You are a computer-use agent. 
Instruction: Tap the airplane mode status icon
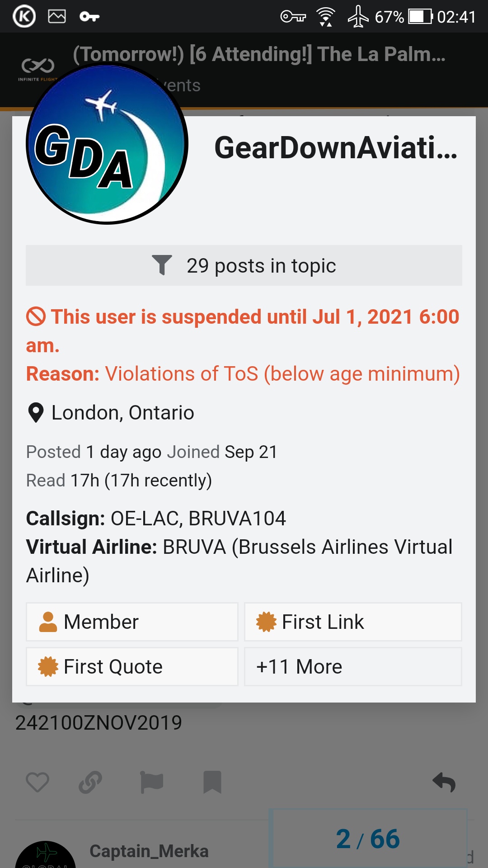pos(358,17)
